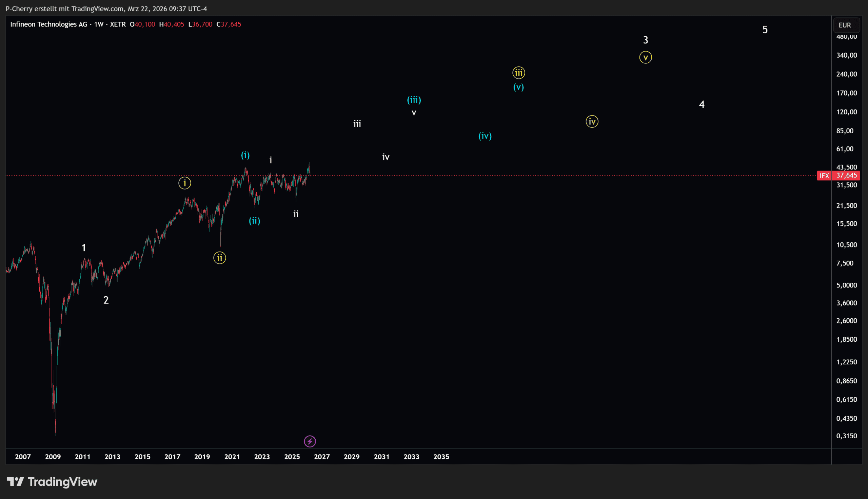Select the cyan (iv) wave label
The image size is (868, 499).
[485, 136]
